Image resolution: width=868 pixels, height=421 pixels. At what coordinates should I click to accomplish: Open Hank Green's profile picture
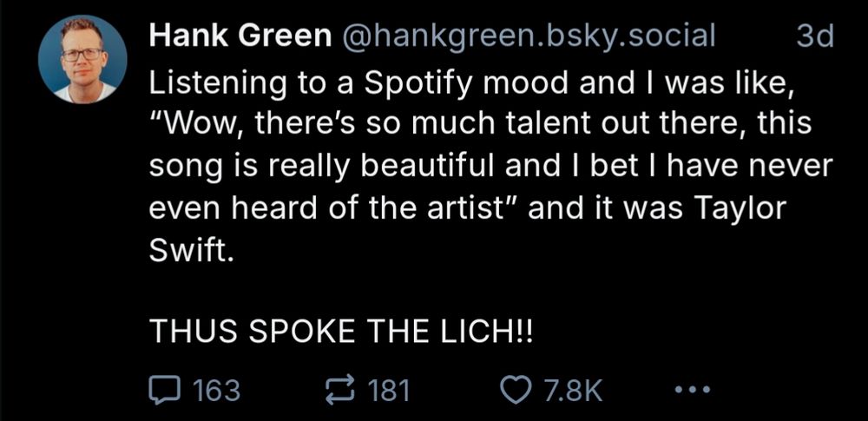tap(83, 60)
